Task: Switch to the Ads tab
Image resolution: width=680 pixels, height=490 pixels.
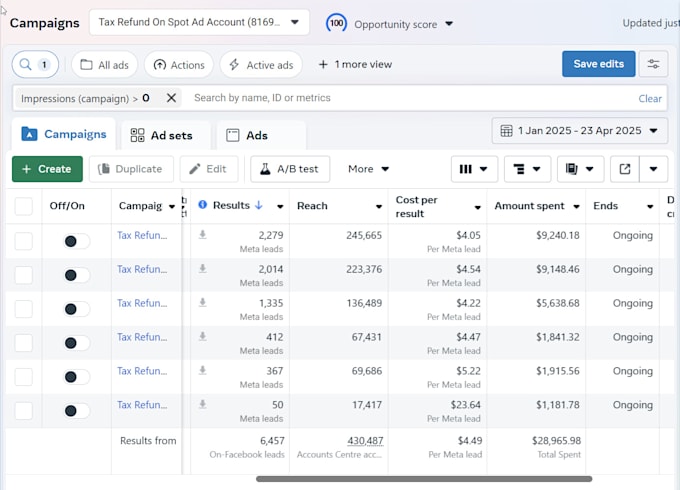Action: 261,135
